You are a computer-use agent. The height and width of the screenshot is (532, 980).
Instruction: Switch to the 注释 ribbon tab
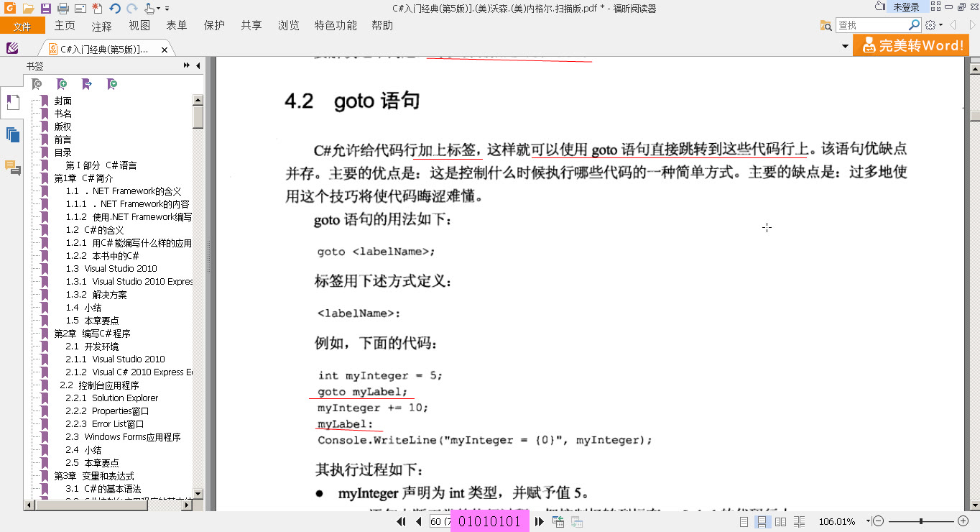(102, 26)
